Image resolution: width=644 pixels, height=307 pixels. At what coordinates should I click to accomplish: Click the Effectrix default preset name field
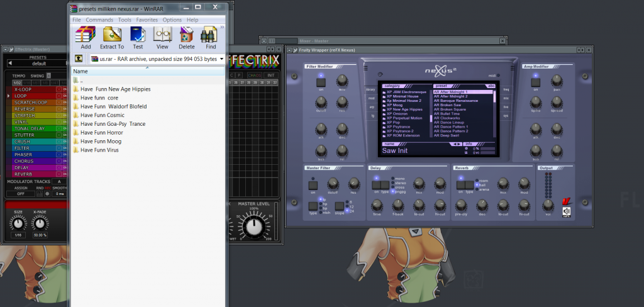pyautogui.click(x=38, y=64)
